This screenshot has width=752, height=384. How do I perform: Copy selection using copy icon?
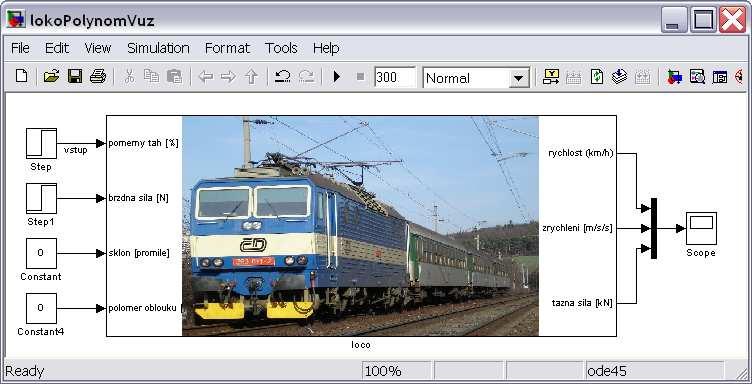(x=152, y=76)
